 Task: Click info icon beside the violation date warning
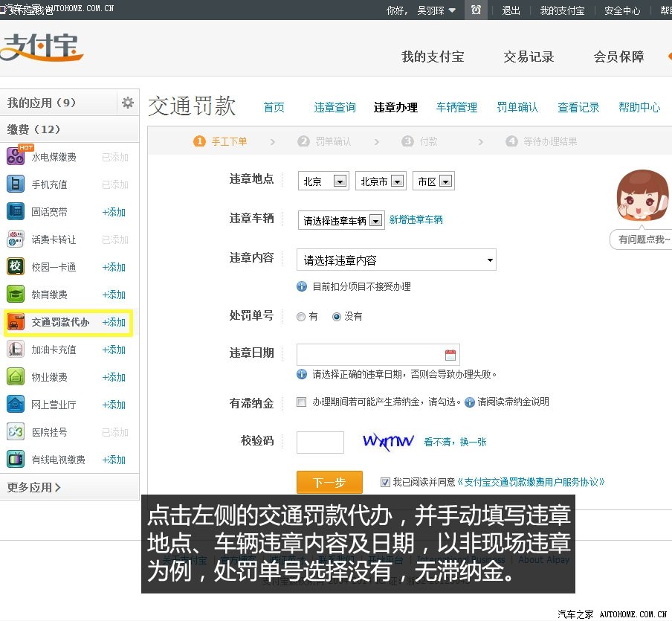pos(302,374)
